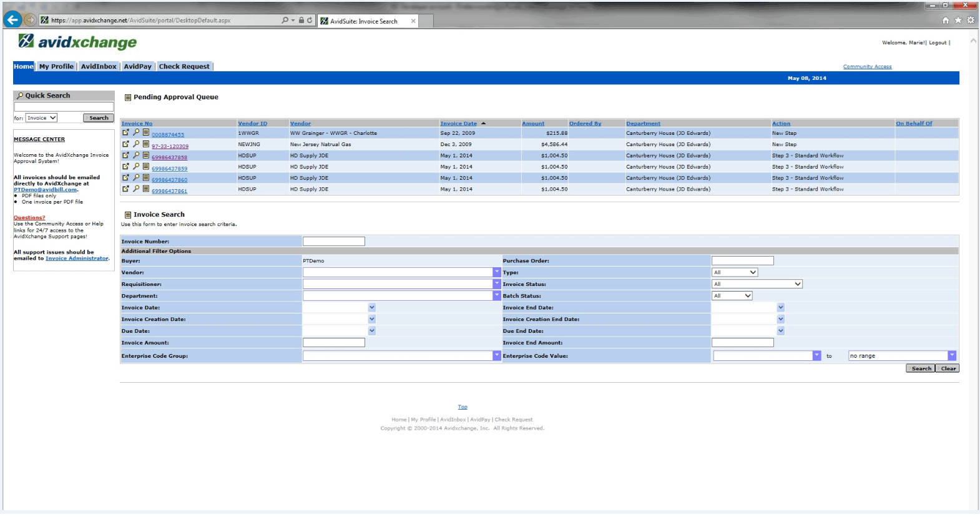Click magnifier icon for invoice 97-33-120309

pyautogui.click(x=136, y=144)
